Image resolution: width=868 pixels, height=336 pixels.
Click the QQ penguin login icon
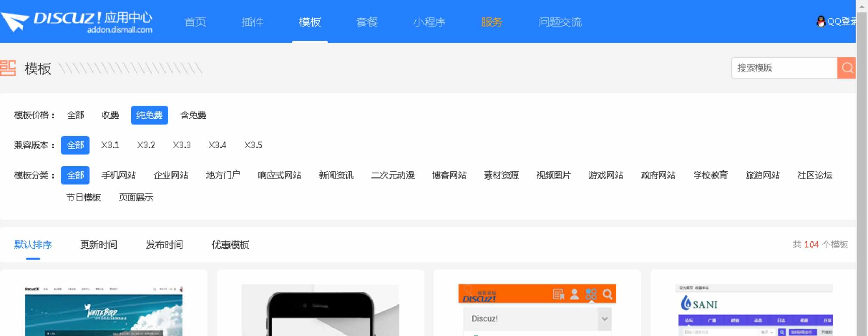(820, 22)
